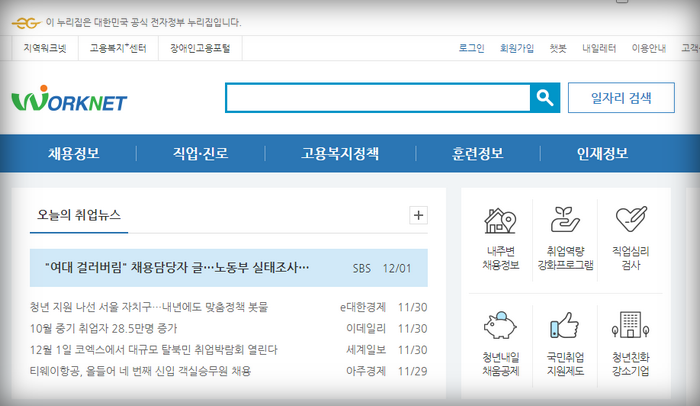Screen dimensions: 700x406
Task: Select the 오늘의 취업뉴스 tab
Action: pos(79,215)
